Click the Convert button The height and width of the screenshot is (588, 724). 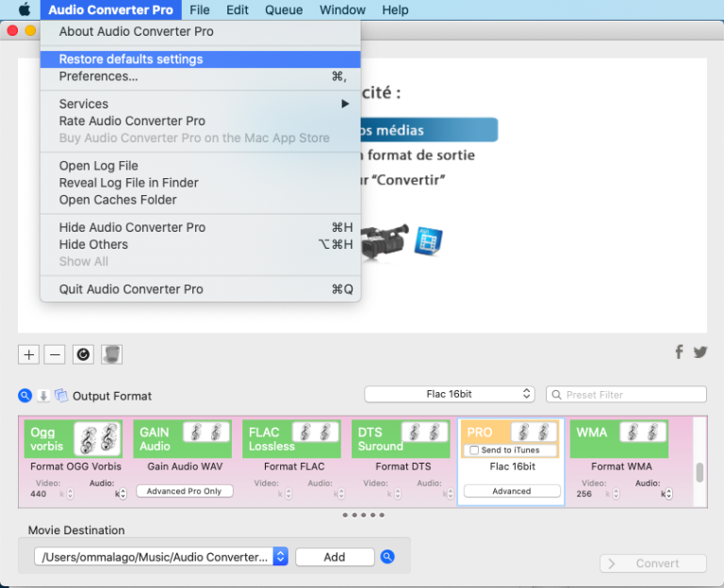(653, 563)
